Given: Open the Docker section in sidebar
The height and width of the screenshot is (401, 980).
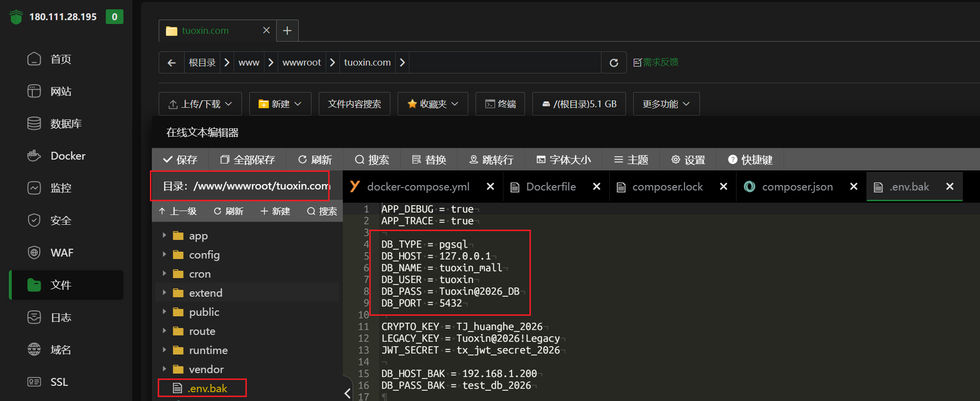Looking at the screenshot, I should (x=66, y=156).
